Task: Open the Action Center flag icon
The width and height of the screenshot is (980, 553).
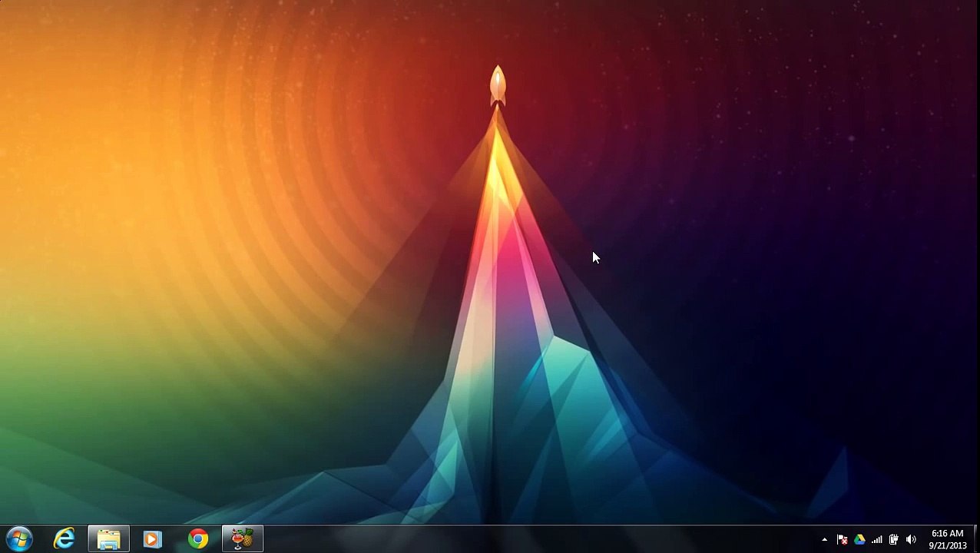Action: click(x=842, y=540)
